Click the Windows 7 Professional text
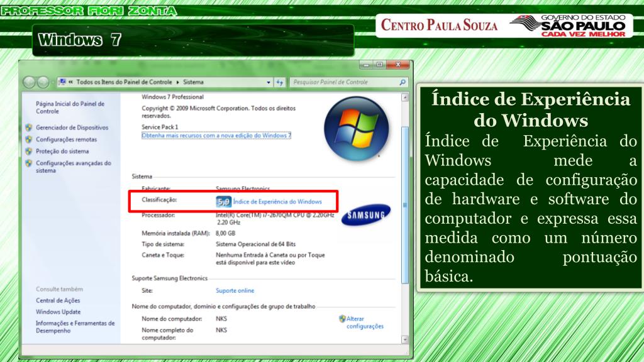This screenshot has width=644, height=362. pos(172,97)
